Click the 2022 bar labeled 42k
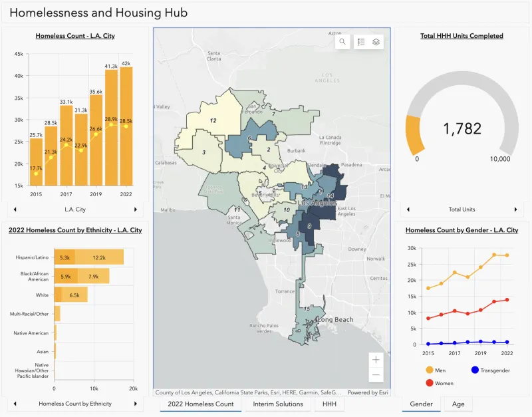The height and width of the screenshot is (417, 532). coord(126,126)
